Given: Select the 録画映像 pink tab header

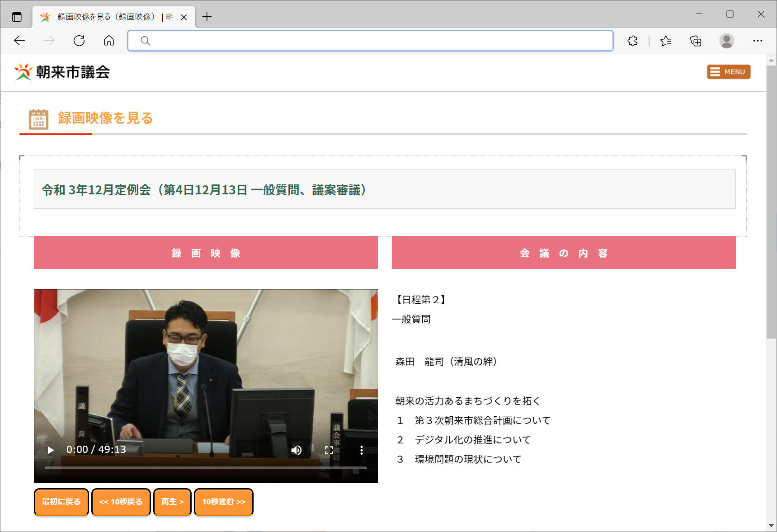Looking at the screenshot, I should coord(206,253).
